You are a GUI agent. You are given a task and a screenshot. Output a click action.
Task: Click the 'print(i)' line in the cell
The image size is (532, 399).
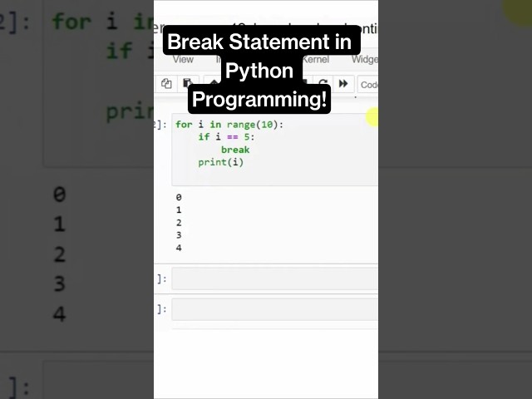click(x=220, y=162)
